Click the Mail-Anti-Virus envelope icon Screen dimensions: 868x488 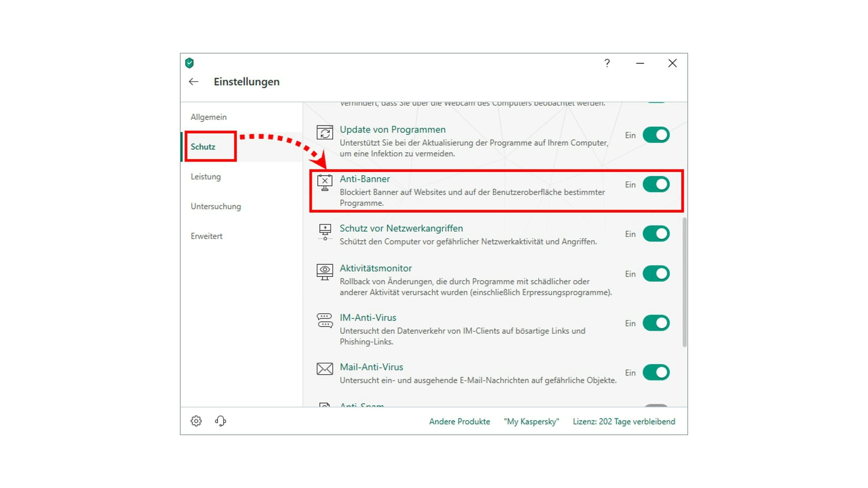click(325, 369)
